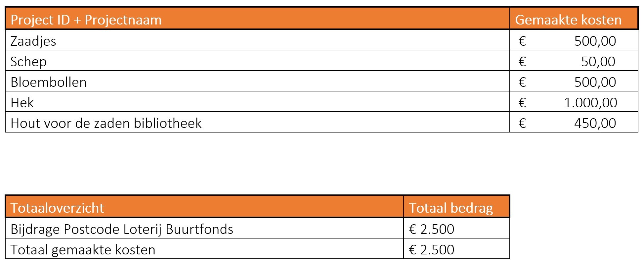
Task: Select the 'Gemaakte kosten' column header
Action: 568,20
